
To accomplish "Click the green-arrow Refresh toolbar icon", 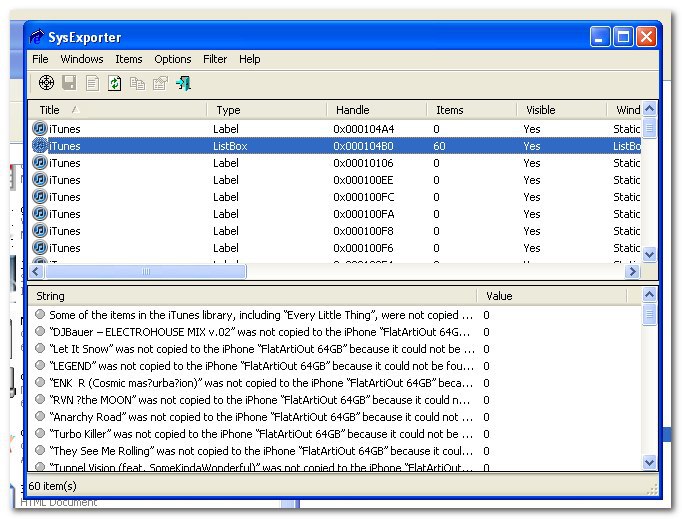I will 114,83.
